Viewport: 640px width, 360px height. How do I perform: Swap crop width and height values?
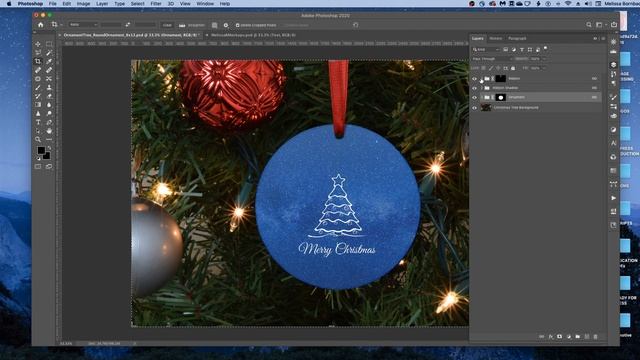(128, 25)
